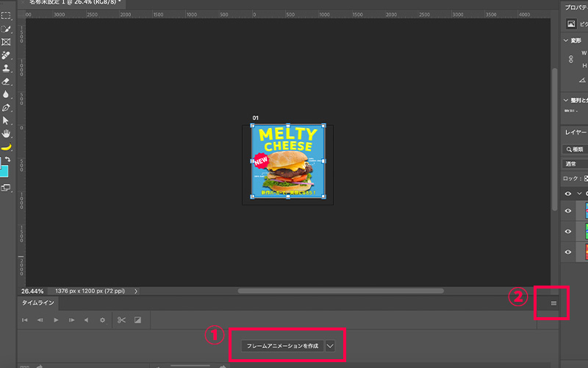Click the フレームアニメーションを作成 button
This screenshot has height=368, width=588.
click(x=282, y=345)
